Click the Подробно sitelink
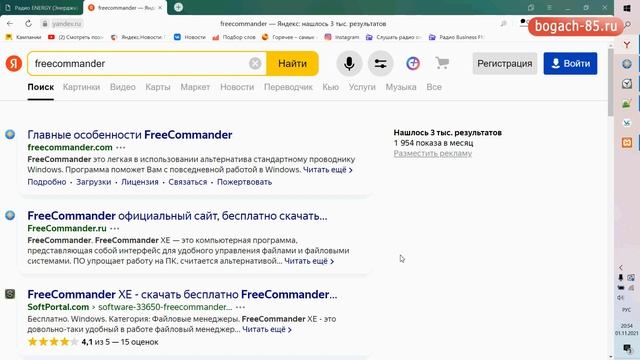 [47, 182]
